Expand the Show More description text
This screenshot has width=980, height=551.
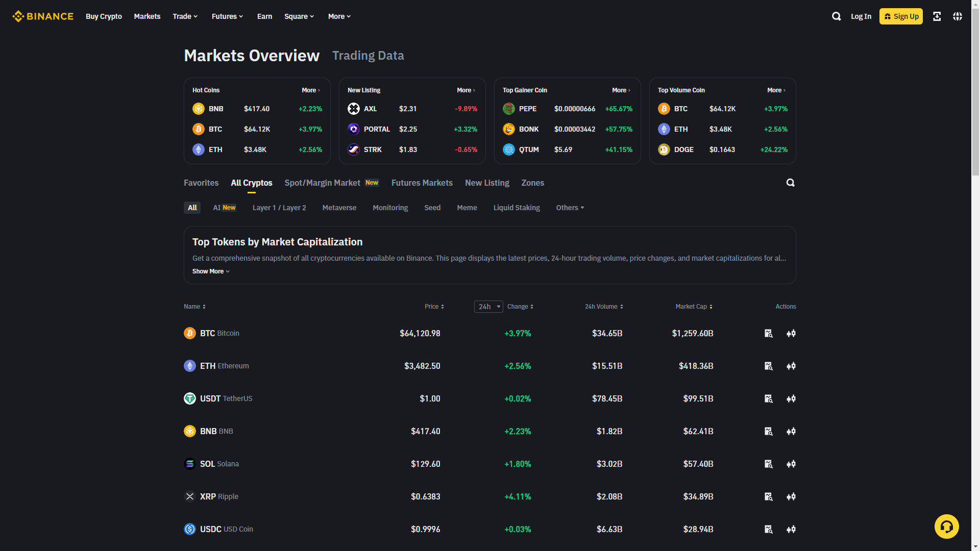(x=211, y=271)
